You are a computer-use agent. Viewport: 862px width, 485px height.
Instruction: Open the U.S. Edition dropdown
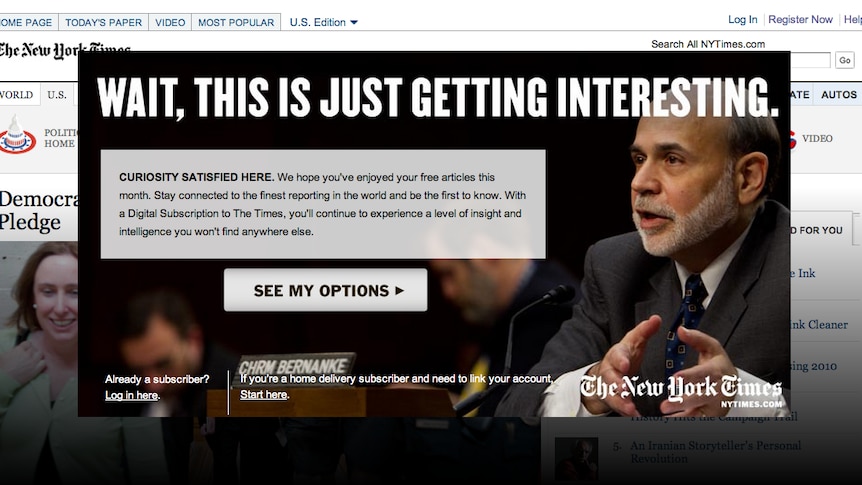[323, 23]
